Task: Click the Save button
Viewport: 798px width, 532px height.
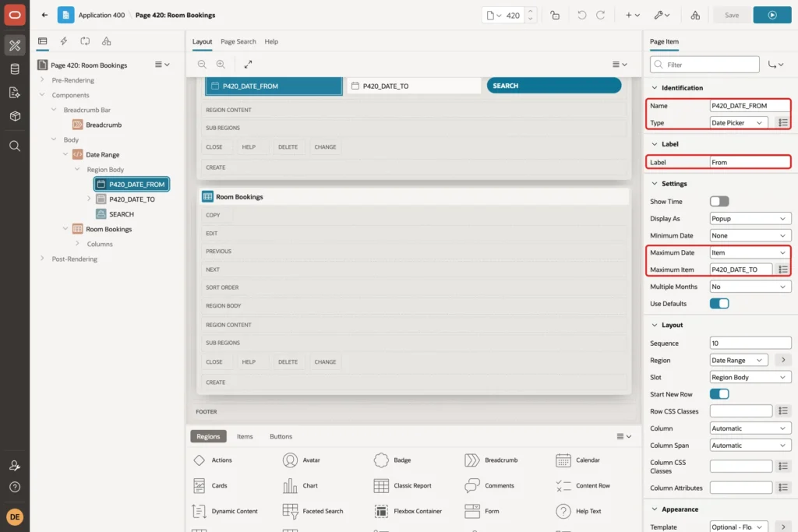Action: (x=731, y=16)
